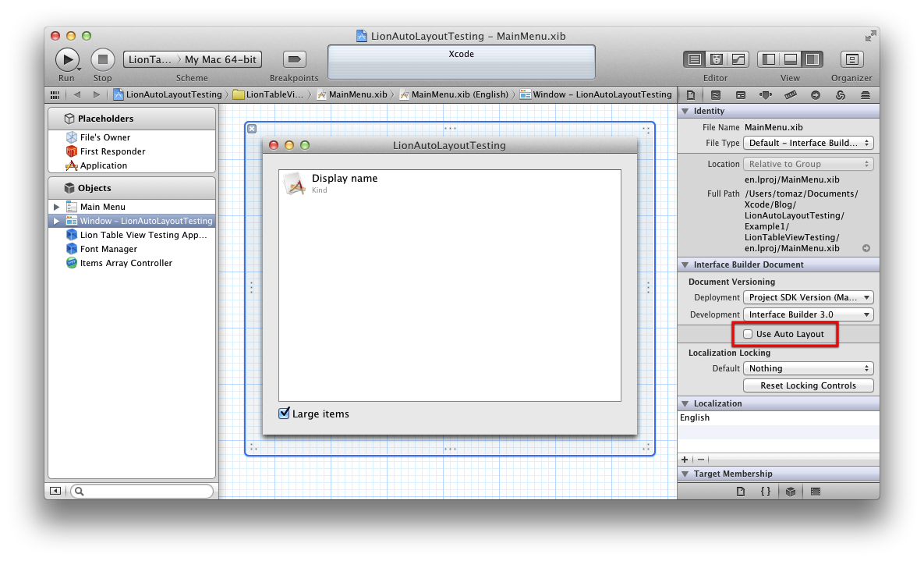Screen dimensions: 924x561
Task: Select Lion Table View Testing App… object
Action: pos(132,235)
